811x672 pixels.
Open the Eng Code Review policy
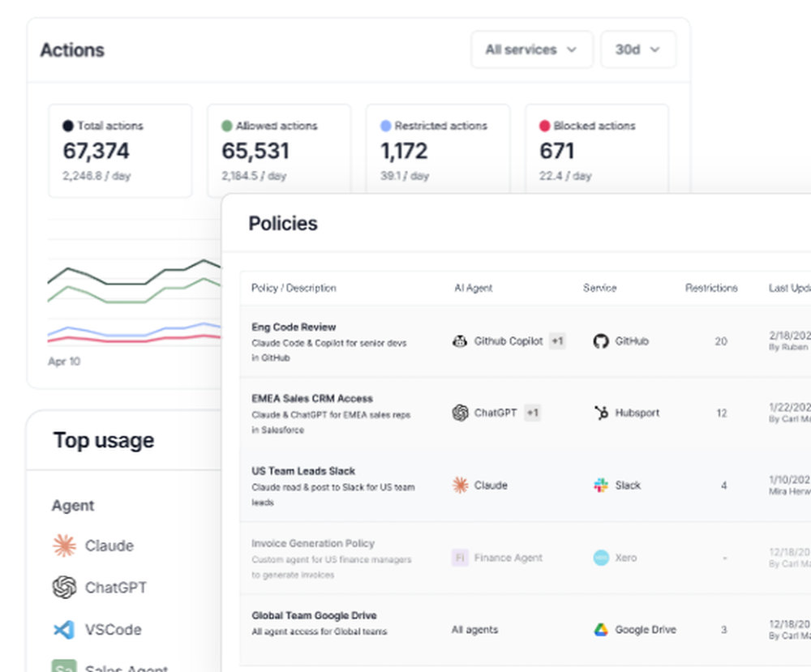tap(294, 327)
